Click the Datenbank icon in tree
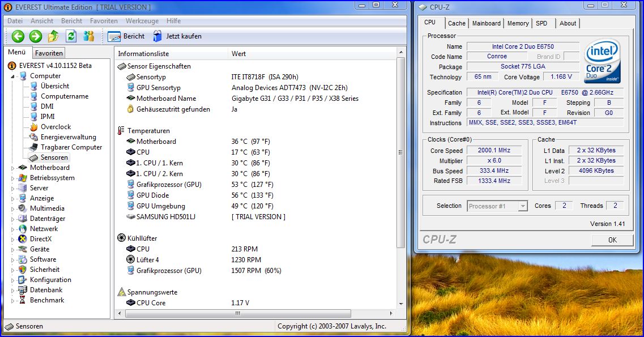The height and width of the screenshot is (337, 644). pos(23,290)
